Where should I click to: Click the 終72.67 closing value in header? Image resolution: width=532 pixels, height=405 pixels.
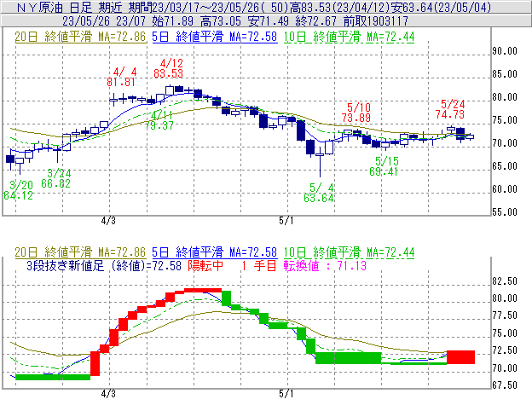pyautogui.click(x=315, y=21)
